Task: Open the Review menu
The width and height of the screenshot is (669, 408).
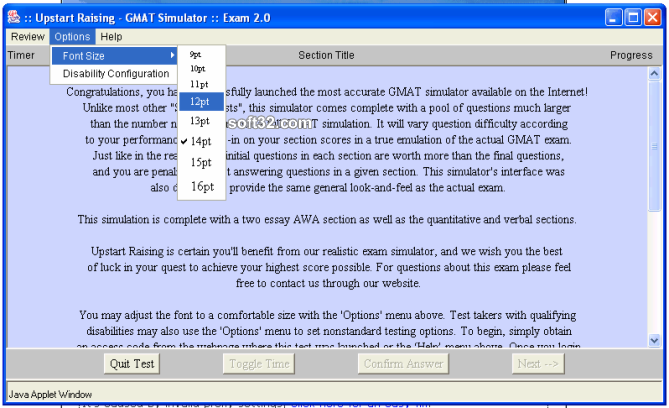Action: [28, 37]
